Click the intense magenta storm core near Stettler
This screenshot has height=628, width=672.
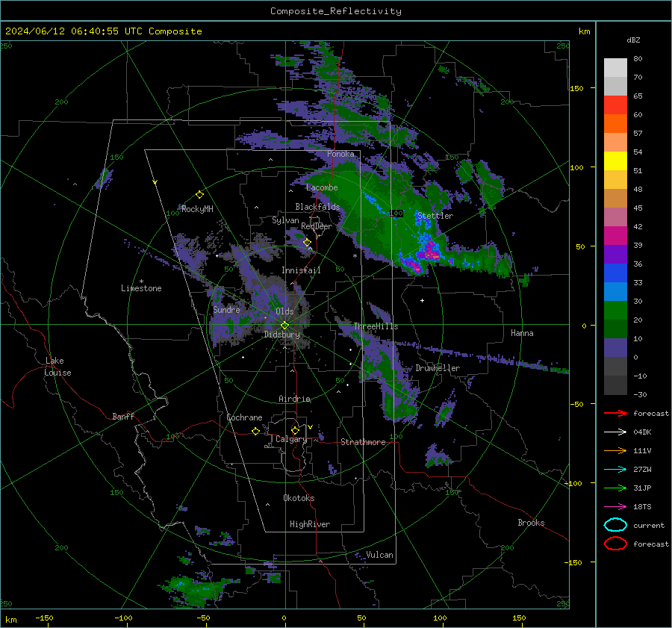coord(429,250)
